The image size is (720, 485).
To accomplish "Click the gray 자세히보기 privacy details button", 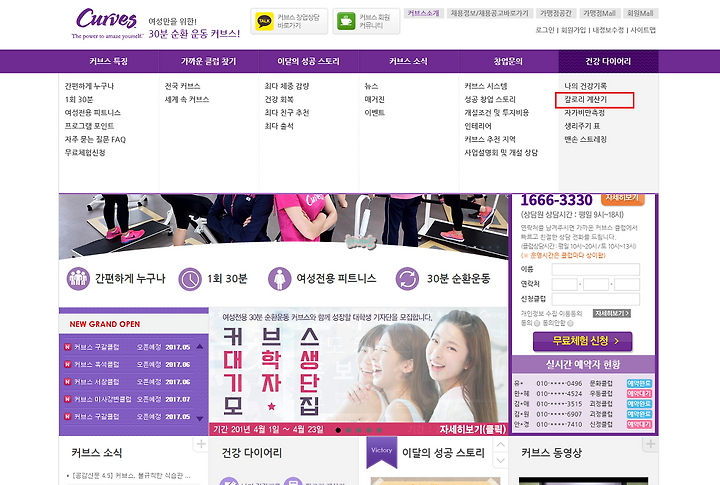I will (x=612, y=313).
